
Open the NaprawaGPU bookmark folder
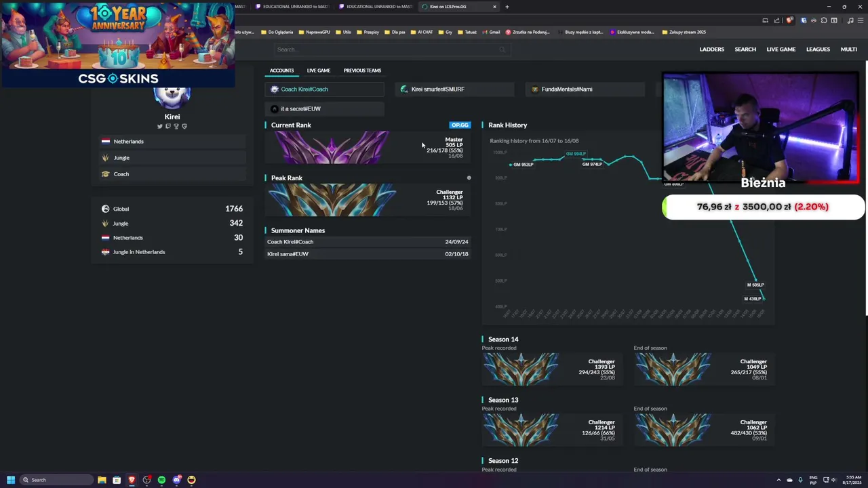click(315, 32)
